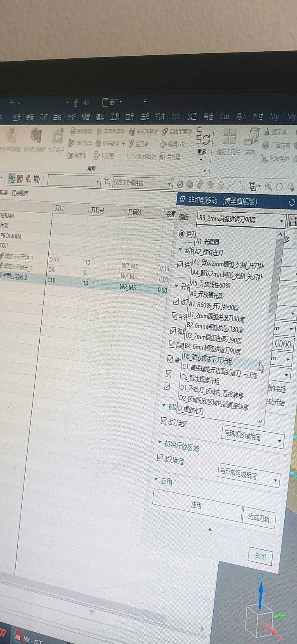Click the template list scrollbar thumb
297x644 pixels.
(x=276, y=275)
